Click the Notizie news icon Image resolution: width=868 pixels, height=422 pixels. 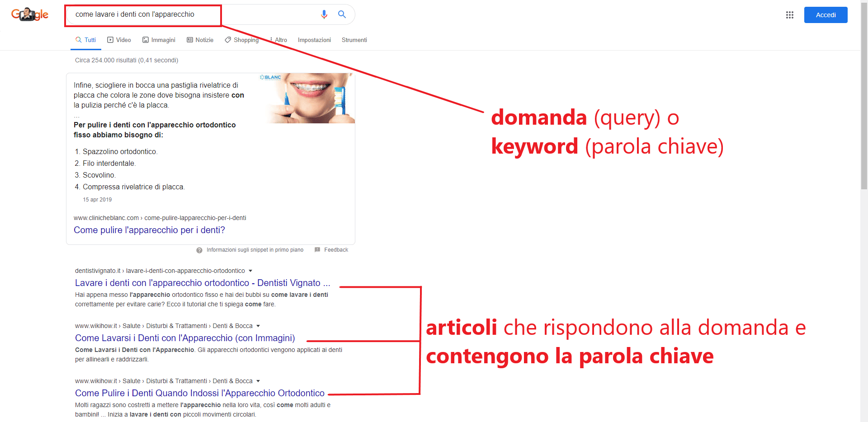tap(190, 40)
